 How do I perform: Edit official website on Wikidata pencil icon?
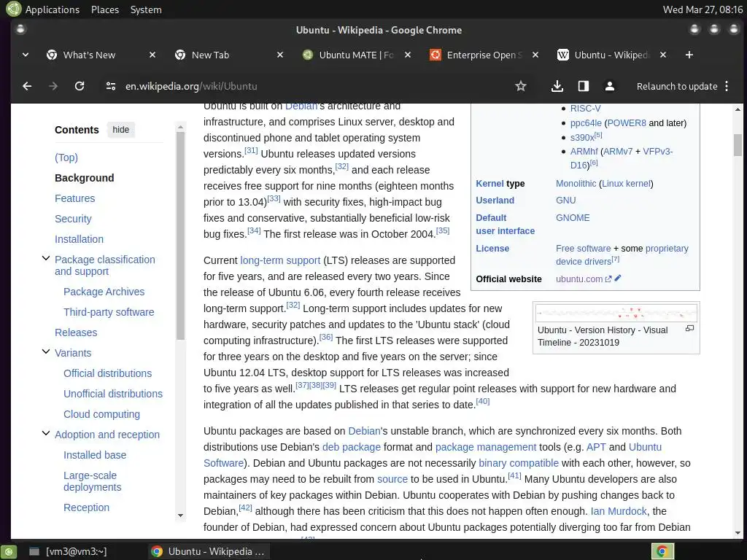click(x=618, y=278)
